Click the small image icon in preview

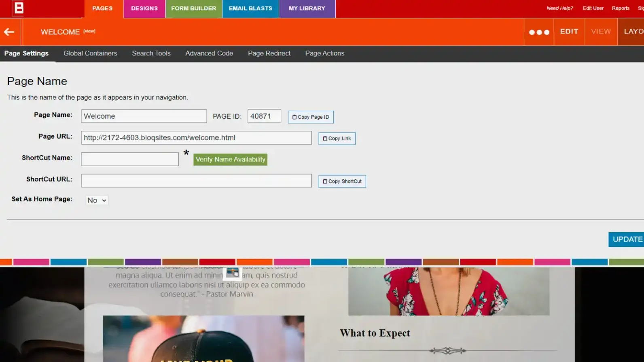(233, 273)
